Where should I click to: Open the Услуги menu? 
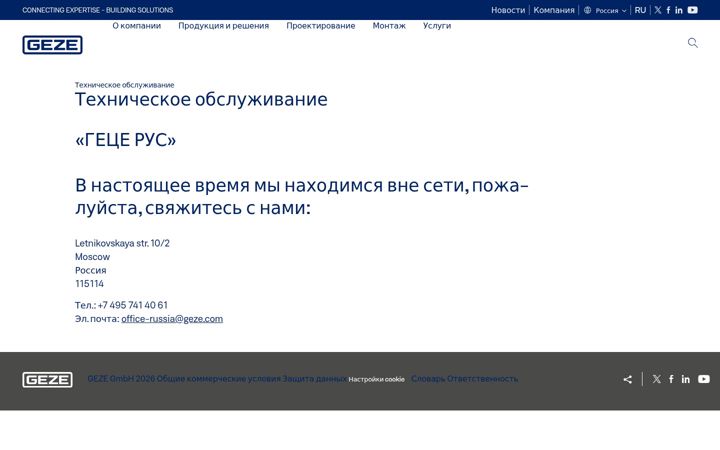click(x=437, y=26)
